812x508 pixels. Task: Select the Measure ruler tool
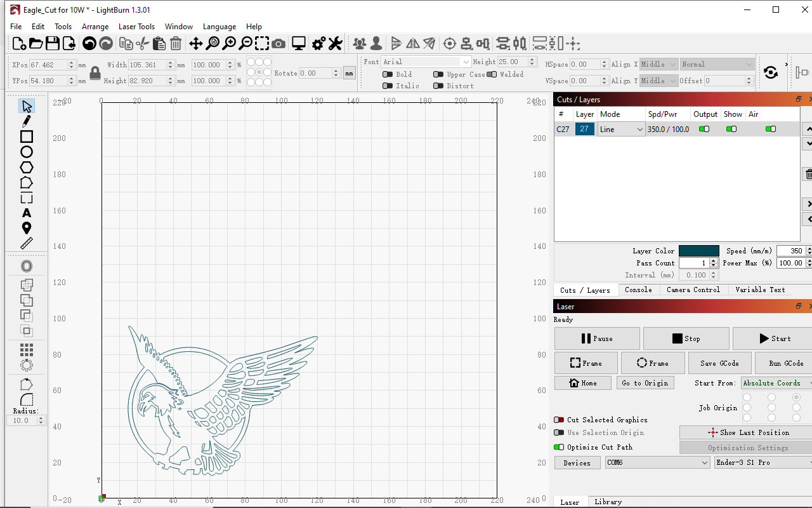tap(27, 243)
